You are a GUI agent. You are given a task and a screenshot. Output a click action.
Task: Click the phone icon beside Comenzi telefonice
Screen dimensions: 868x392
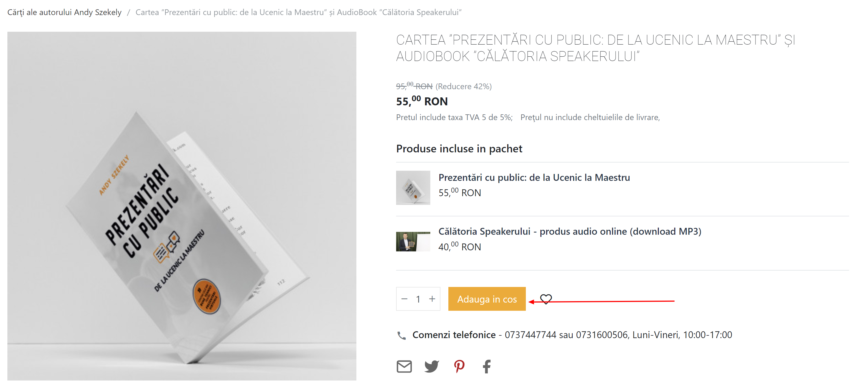[401, 335]
